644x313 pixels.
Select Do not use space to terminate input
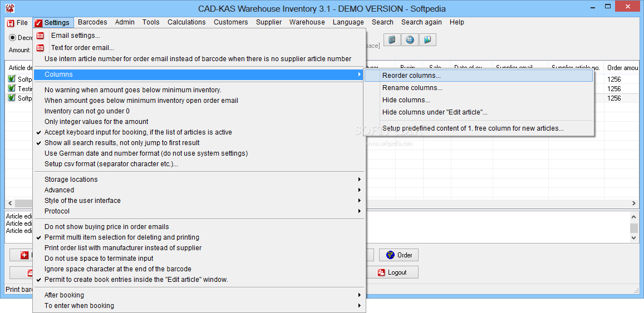199,259
